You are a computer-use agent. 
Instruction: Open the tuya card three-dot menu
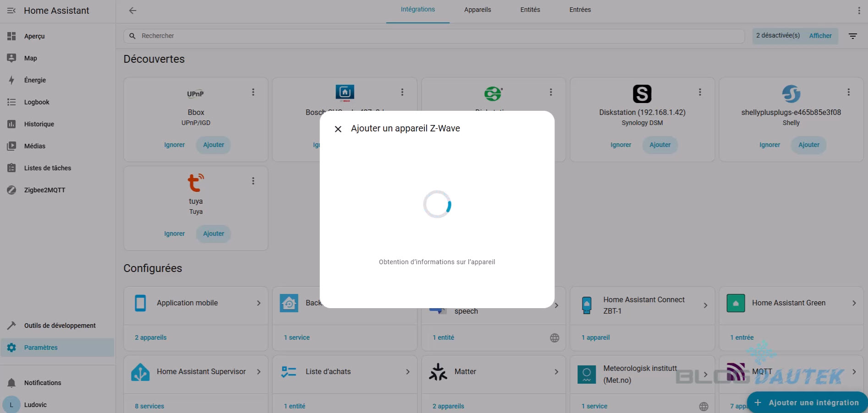click(253, 181)
